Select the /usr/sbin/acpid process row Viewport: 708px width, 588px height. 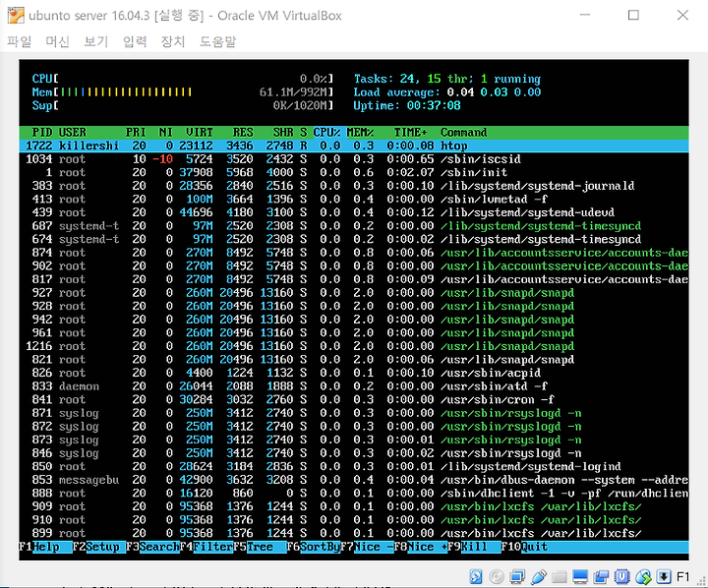click(354, 373)
